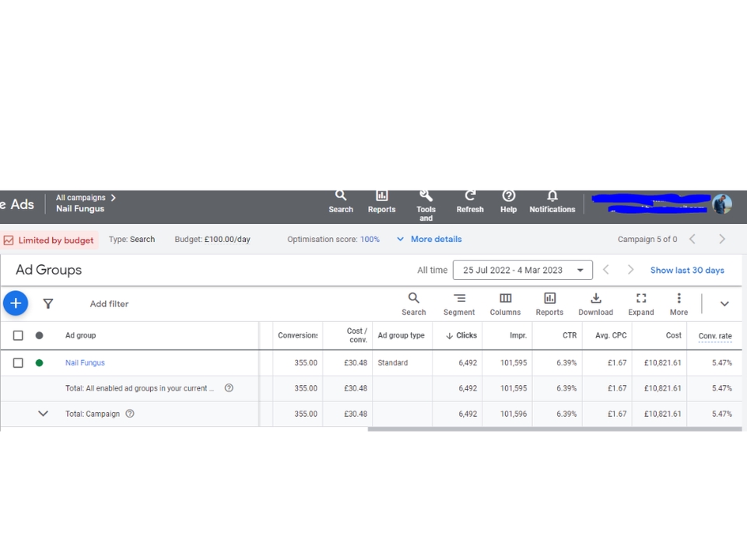747x560 pixels.
Task: Sort by Avg. CPC column header
Action: point(611,335)
